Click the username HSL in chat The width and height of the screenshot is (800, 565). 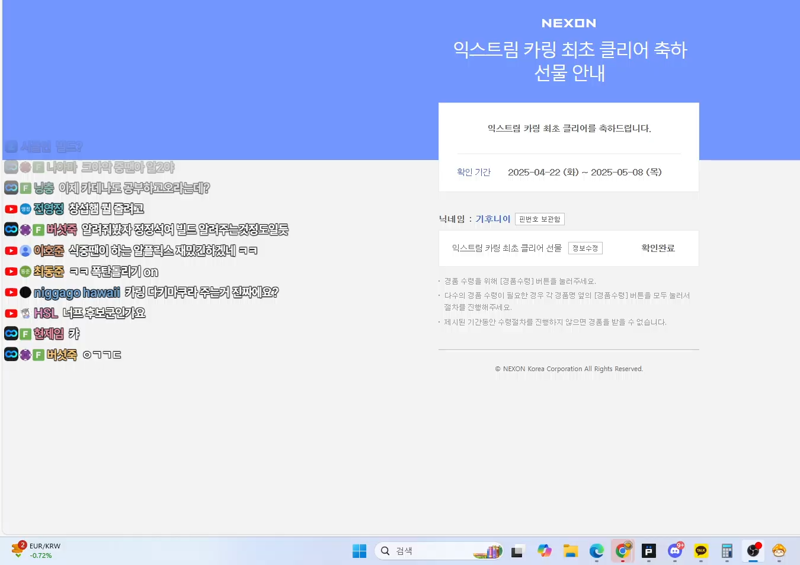click(x=45, y=313)
